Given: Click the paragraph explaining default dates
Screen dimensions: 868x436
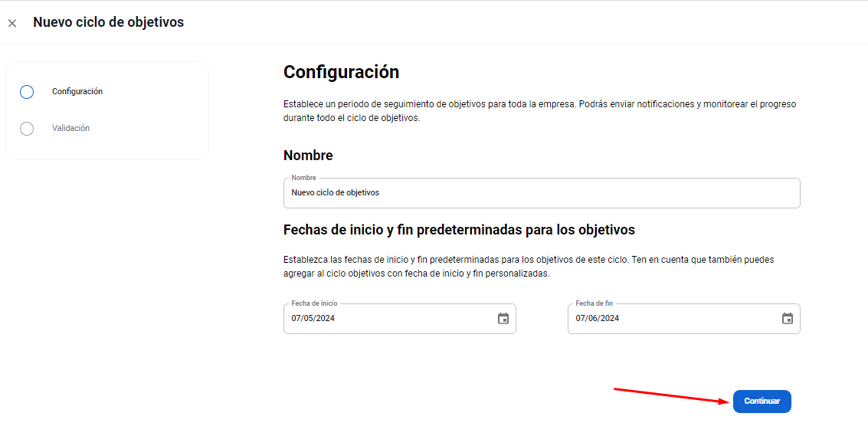Looking at the screenshot, I should click(529, 267).
